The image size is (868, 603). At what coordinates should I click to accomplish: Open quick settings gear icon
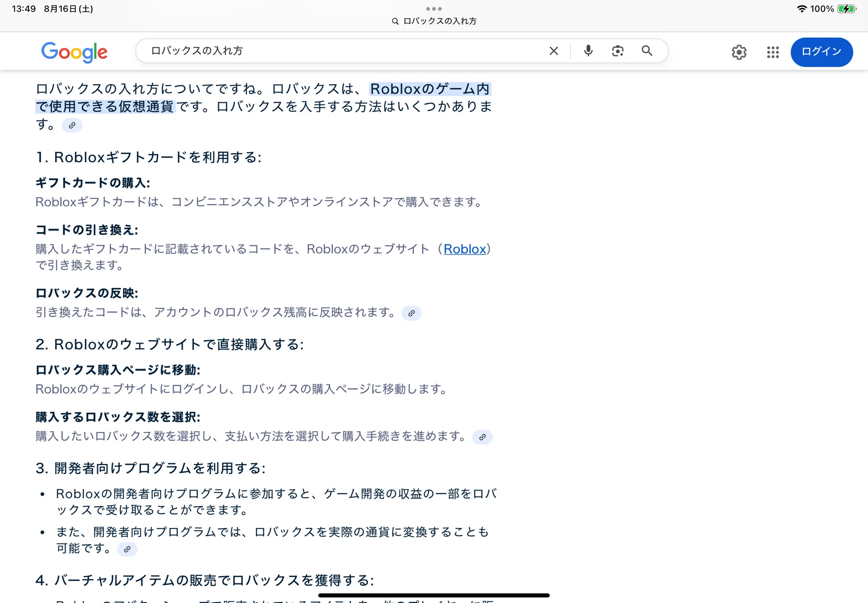click(x=739, y=52)
